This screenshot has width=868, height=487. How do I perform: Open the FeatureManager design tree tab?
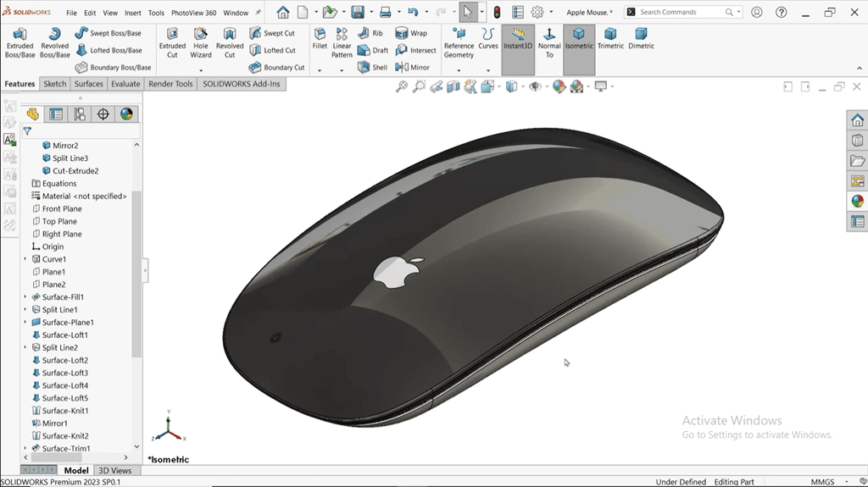point(33,114)
